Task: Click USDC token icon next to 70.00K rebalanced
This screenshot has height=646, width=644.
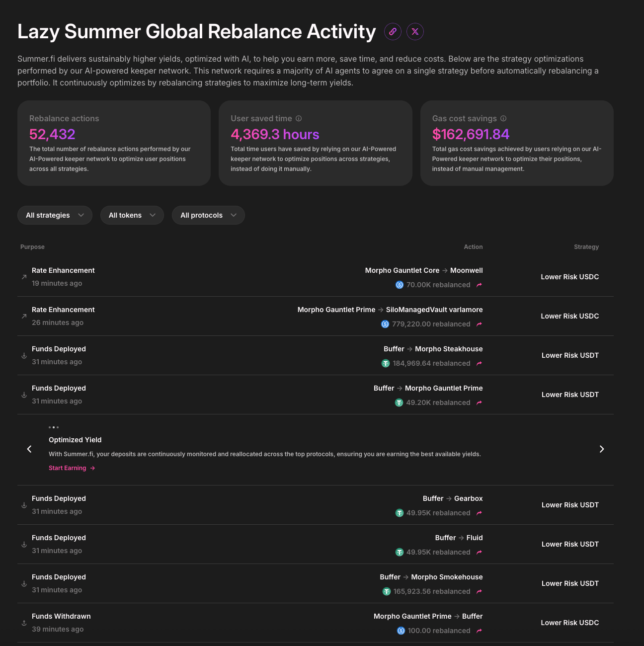Action: [x=400, y=285]
